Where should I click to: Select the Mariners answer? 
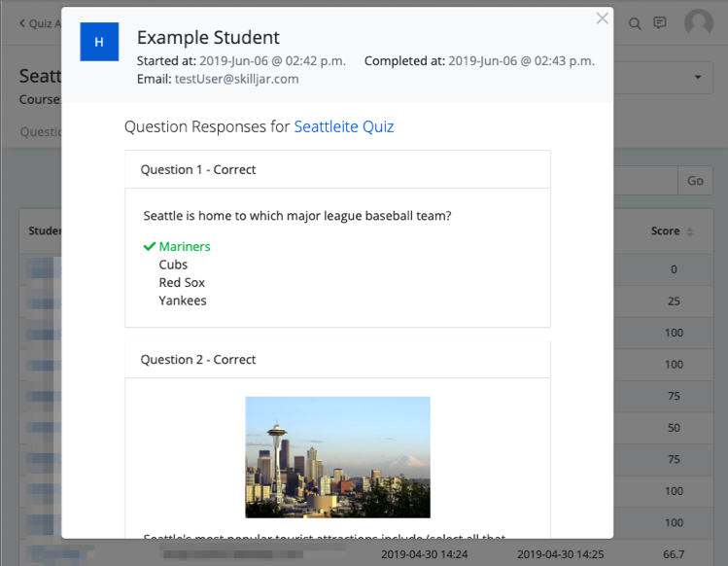pyautogui.click(x=185, y=246)
